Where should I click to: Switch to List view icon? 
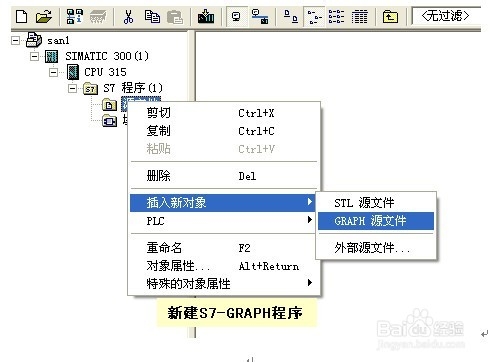[336, 16]
